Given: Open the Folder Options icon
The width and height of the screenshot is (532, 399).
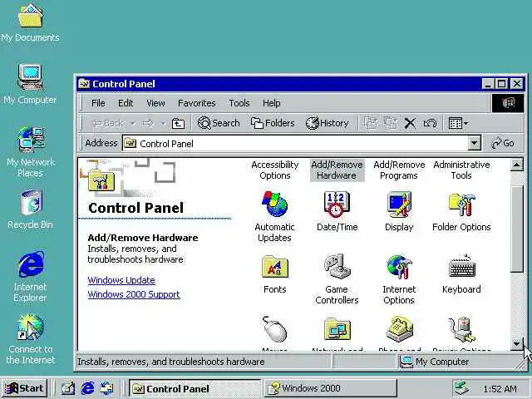Looking at the screenshot, I should tap(461, 204).
